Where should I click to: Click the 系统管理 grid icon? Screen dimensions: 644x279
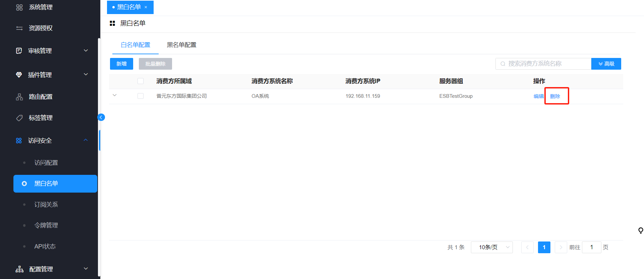[x=19, y=7]
